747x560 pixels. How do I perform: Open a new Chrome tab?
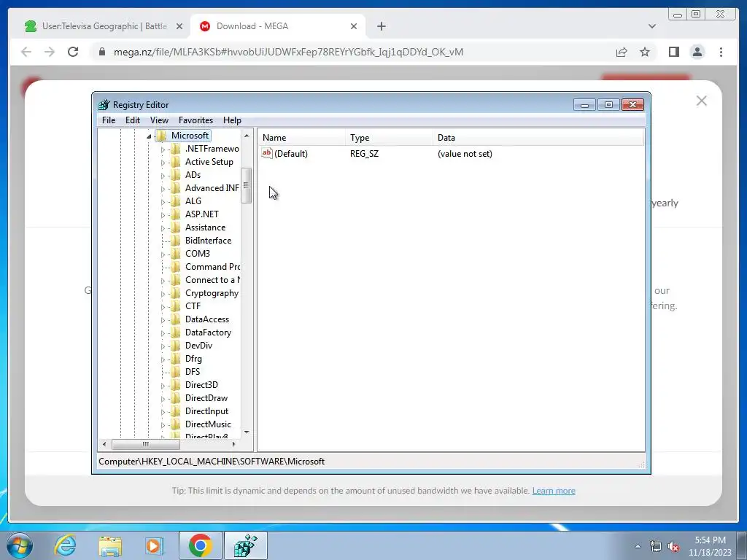[381, 26]
